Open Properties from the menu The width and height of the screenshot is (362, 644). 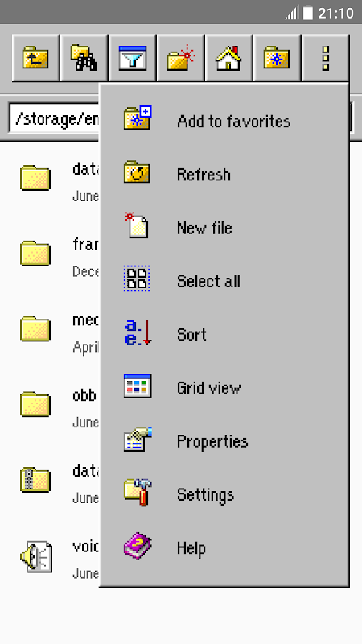pos(224,441)
